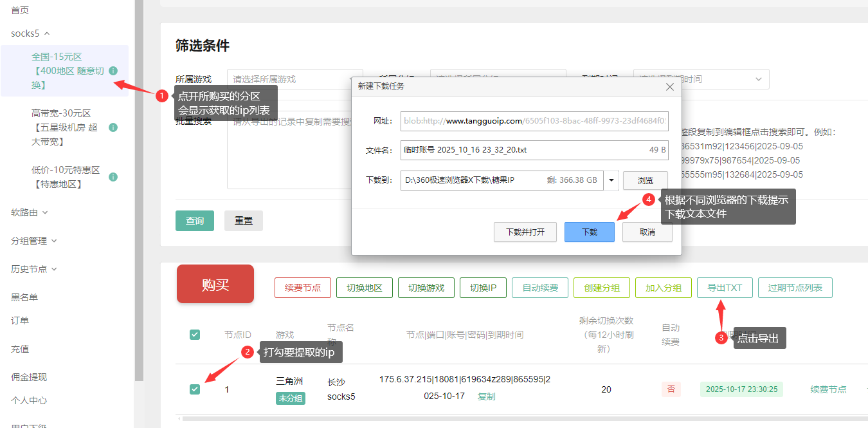Toggle the select-all checkbox in table header
Viewport: 868px width, 428px height.
tap(195, 335)
